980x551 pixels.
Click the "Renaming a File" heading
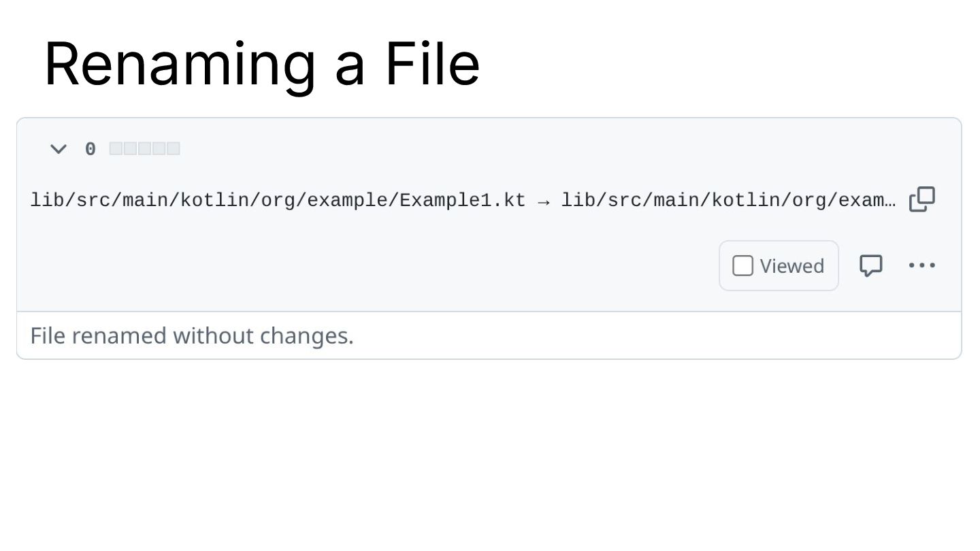click(x=262, y=64)
